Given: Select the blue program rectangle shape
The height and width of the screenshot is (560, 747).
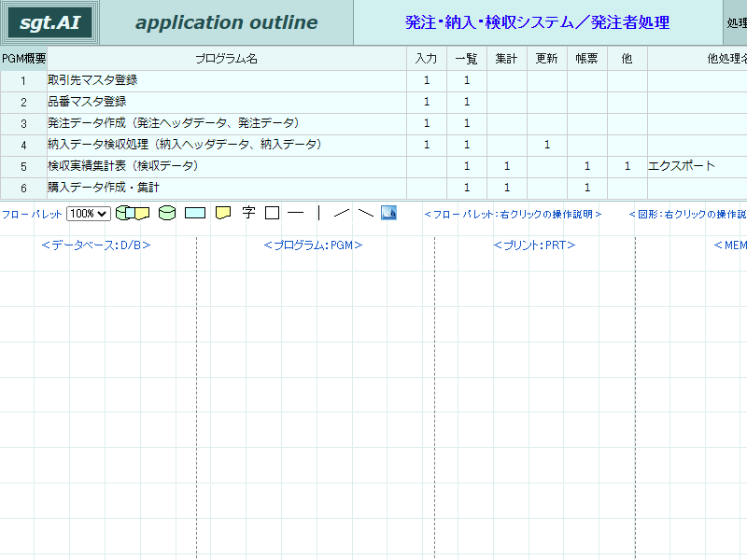Looking at the screenshot, I should [x=195, y=213].
